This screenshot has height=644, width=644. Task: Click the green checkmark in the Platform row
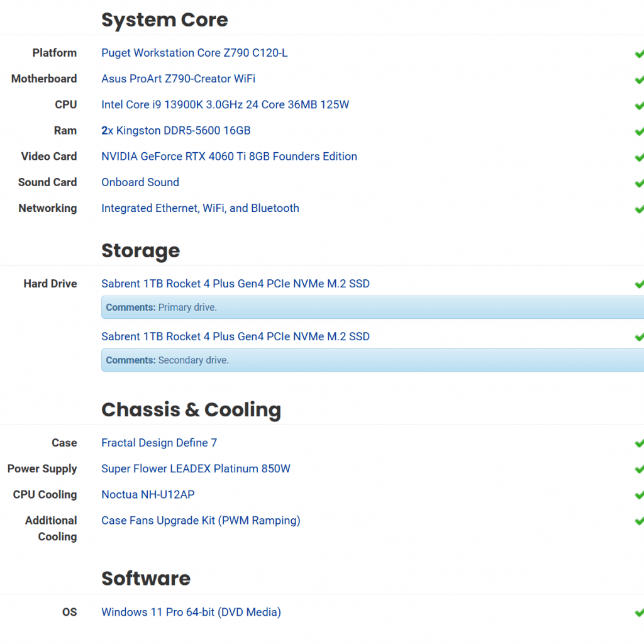point(639,53)
